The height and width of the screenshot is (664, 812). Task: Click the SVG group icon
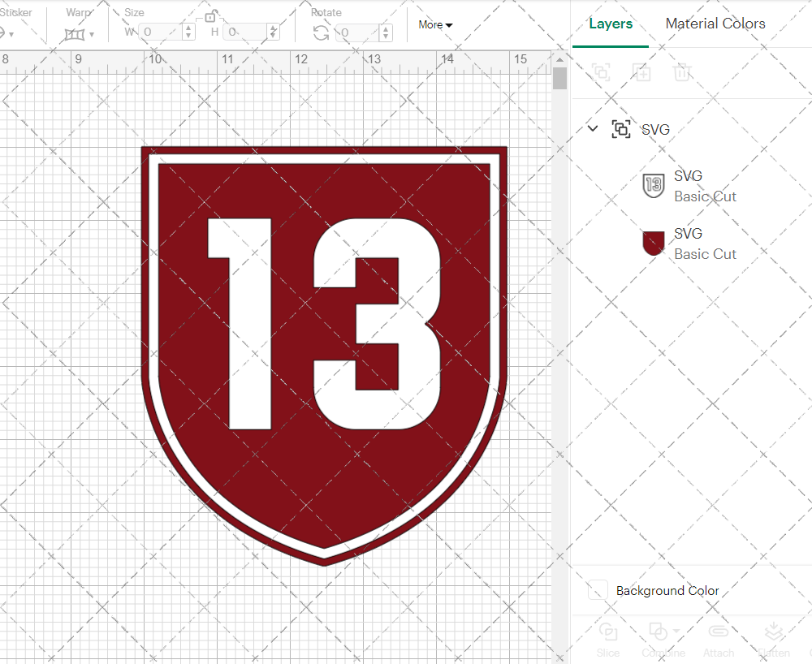point(621,129)
